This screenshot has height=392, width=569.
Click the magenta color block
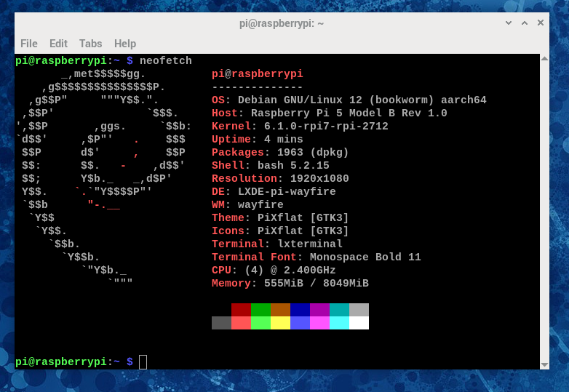319,323
